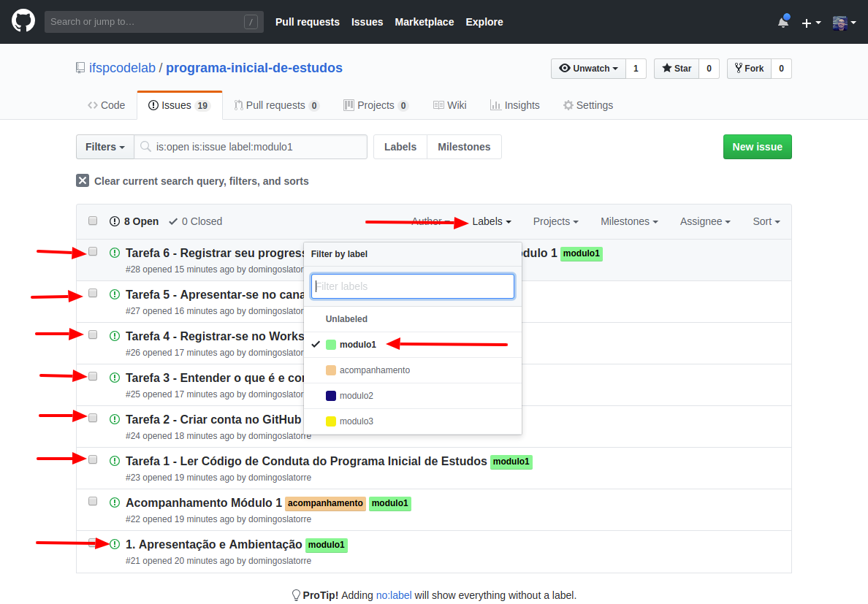
Task: Click the repository book icon beside ifspcodelab
Action: click(x=80, y=68)
